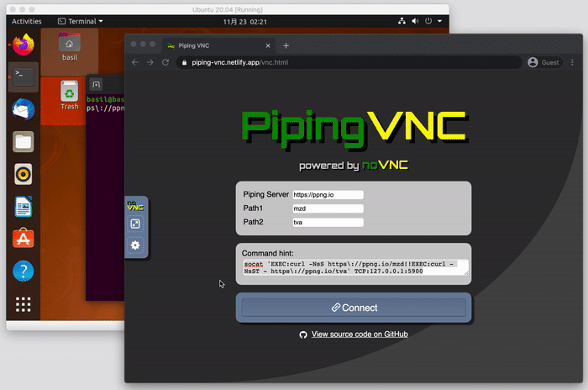Viewport: 588px width, 390px height.
Task: Click the new tab icon in terminal window
Action: coord(96,84)
